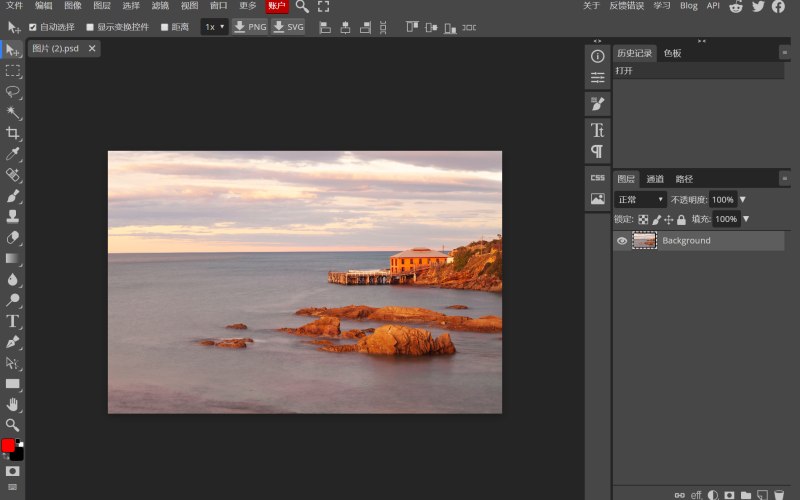The width and height of the screenshot is (800, 500).
Task: Add a layer mask via the footer icon
Action: 730,495
